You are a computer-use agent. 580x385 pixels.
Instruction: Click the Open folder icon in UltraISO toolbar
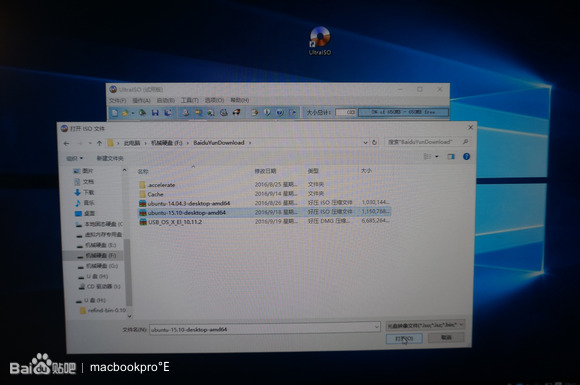(125, 112)
